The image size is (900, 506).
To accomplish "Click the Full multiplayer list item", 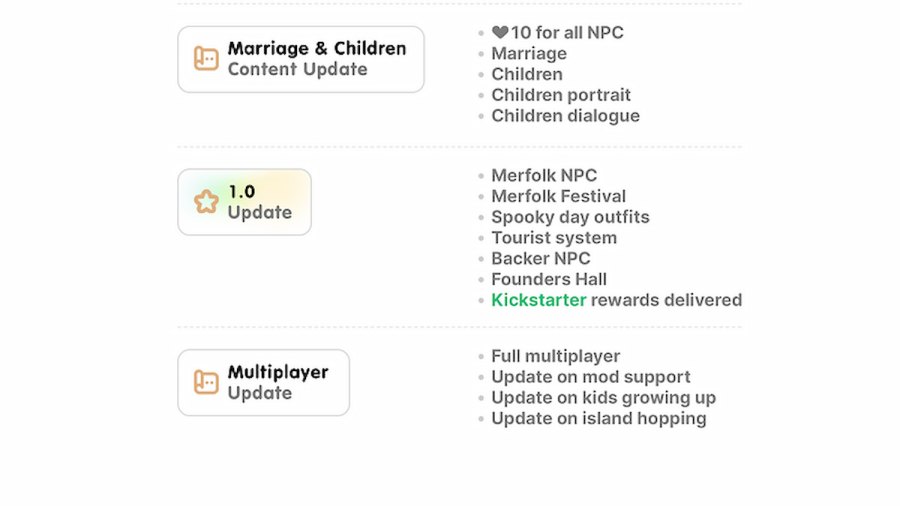I will point(555,356).
